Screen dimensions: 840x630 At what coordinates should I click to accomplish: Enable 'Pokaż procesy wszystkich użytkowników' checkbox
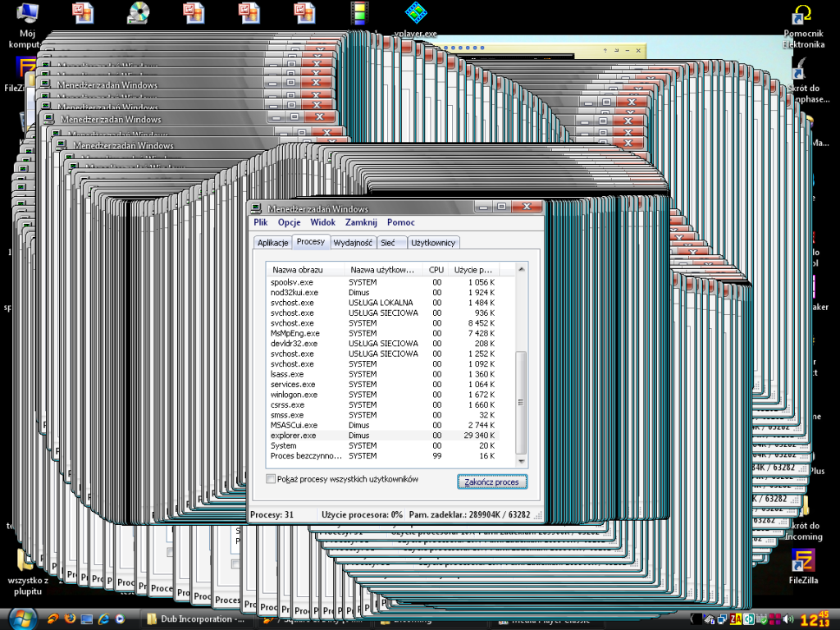click(272, 479)
